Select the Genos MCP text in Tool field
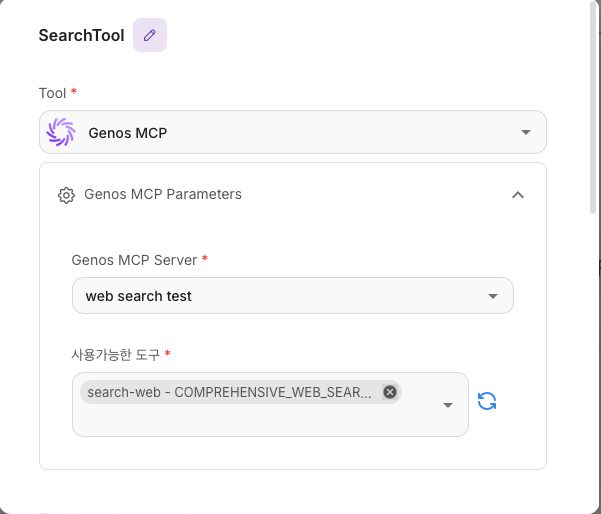This screenshot has width=601, height=514. click(128, 132)
